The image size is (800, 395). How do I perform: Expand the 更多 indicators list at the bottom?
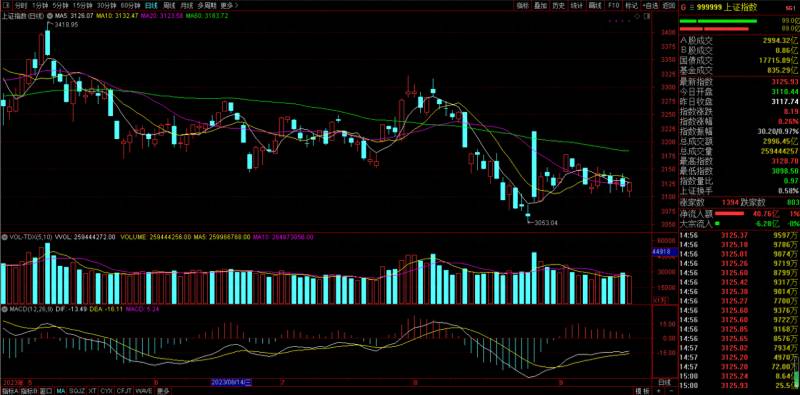click(x=163, y=391)
